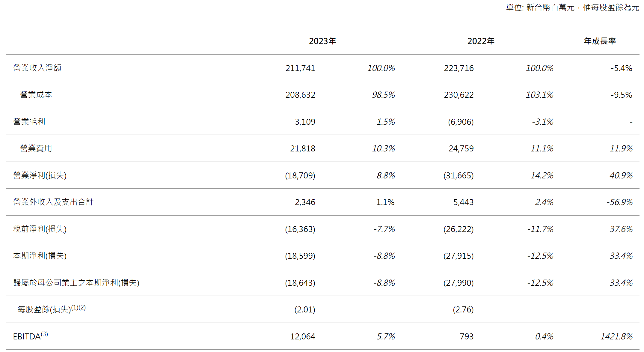Select the 營業費用 row label
The height and width of the screenshot is (352, 644).
[36, 148]
